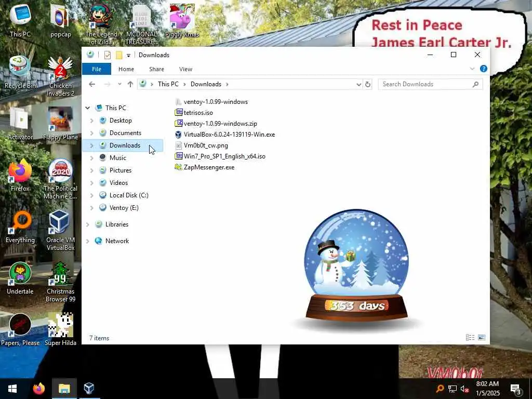532x399 pixels.
Task: Select the Oracle VM VirtualBox desktop shortcut
Action: [x=60, y=231]
